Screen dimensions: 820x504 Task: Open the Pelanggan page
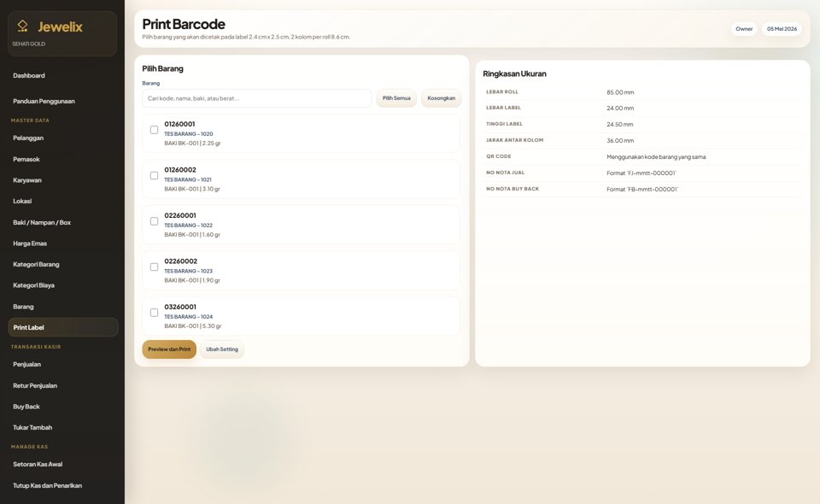[62, 138]
